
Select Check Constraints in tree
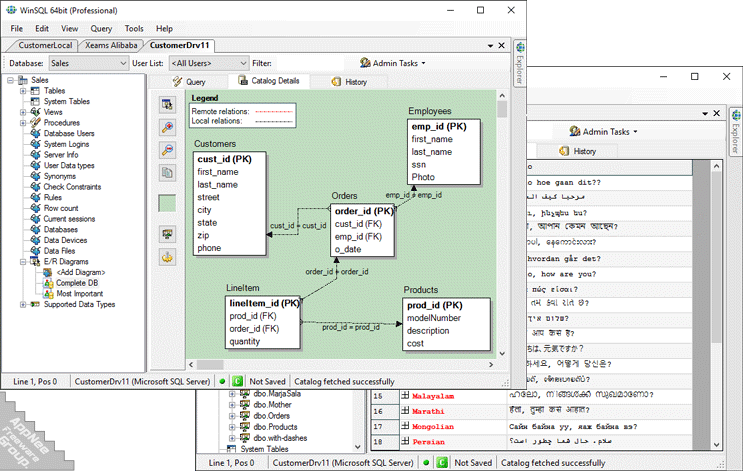pyautogui.click(x=72, y=187)
